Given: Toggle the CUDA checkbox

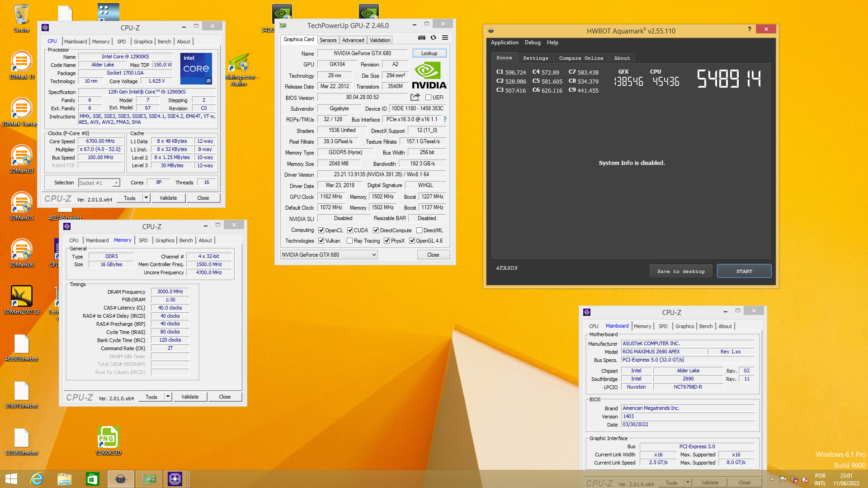Looking at the screenshot, I should 350,230.
